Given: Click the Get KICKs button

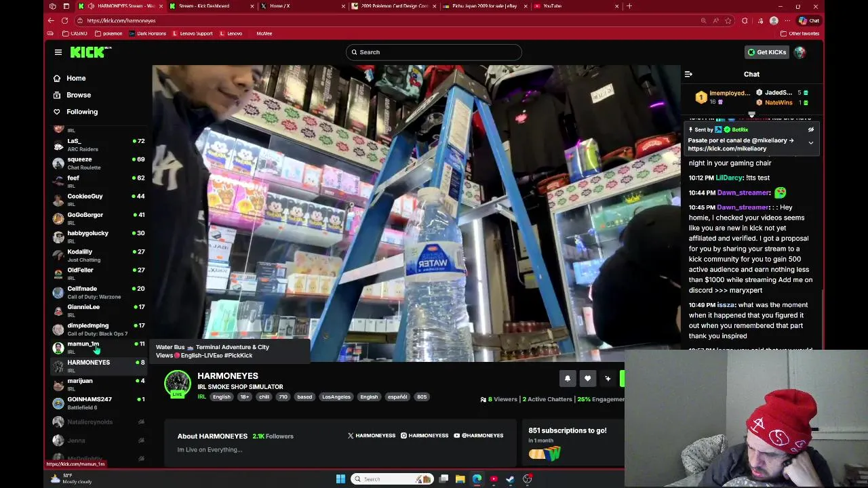Looking at the screenshot, I should click(x=767, y=52).
